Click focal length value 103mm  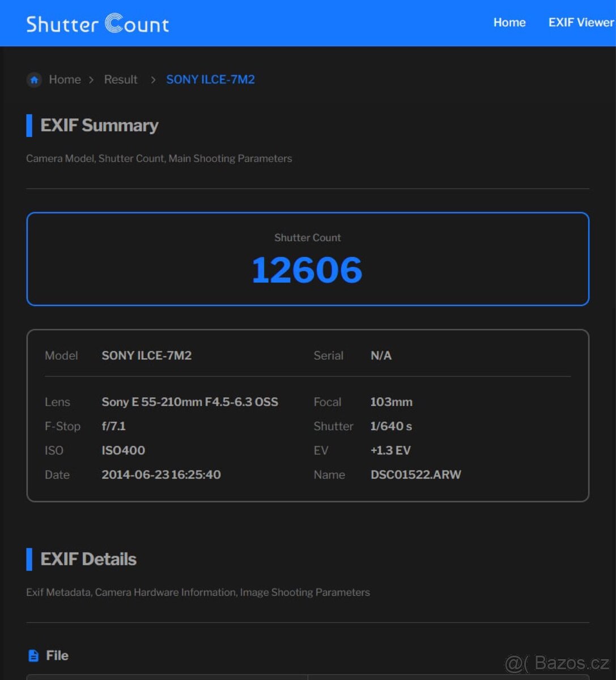point(392,402)
